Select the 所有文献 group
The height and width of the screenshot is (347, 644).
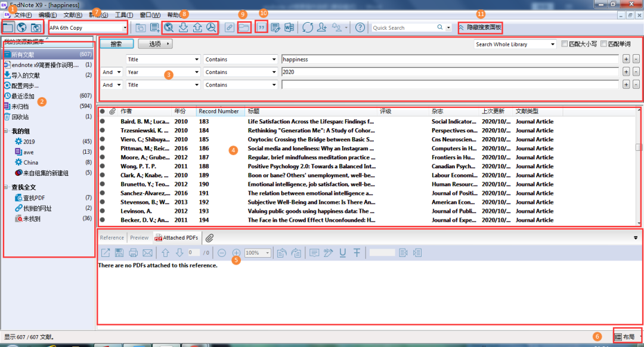[48, 55]
